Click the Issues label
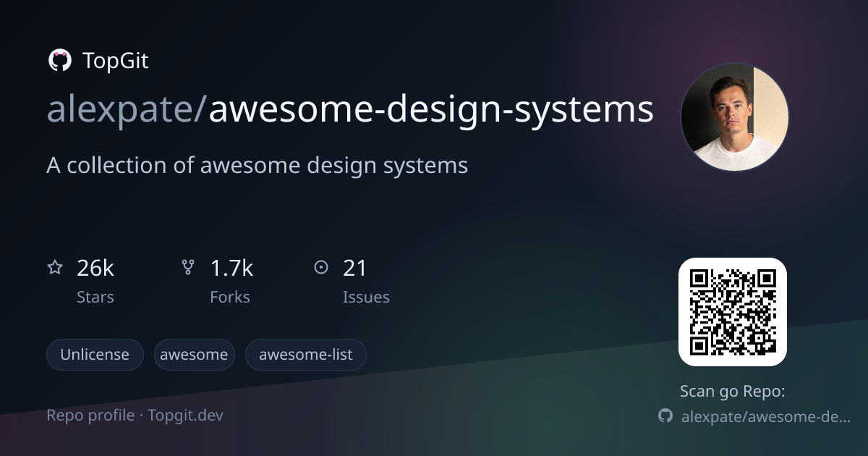This screenshot has width=868, height=456. 366,297
